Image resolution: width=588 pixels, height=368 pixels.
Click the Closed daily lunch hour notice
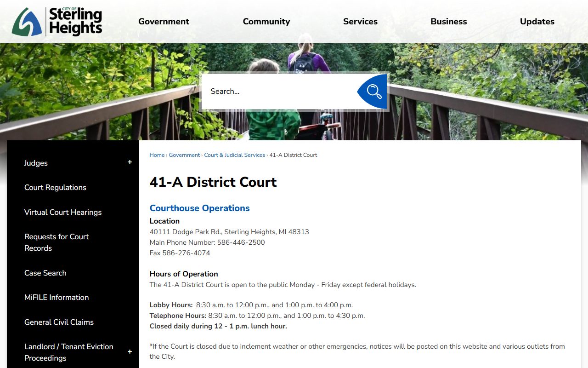point(218,326)
